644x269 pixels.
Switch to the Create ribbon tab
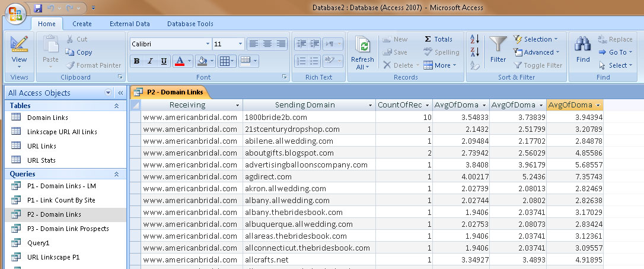[x=82, y=23]
